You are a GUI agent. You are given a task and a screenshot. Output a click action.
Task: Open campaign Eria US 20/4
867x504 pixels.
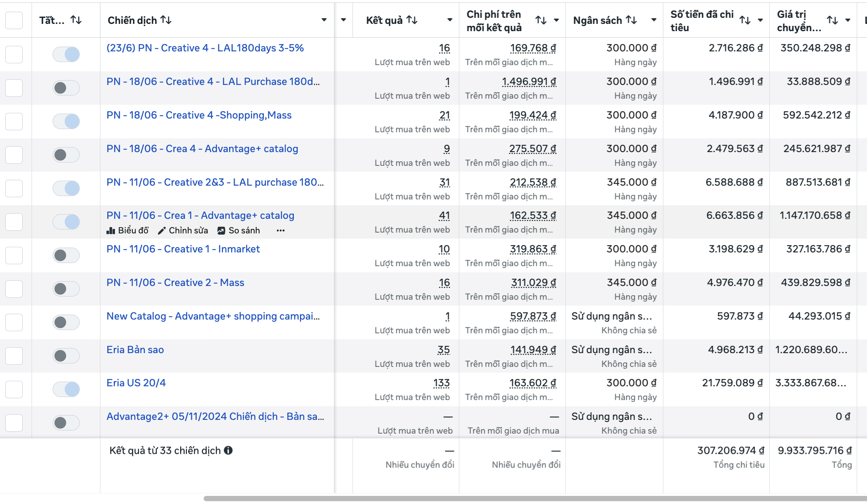tap(136, 383)
